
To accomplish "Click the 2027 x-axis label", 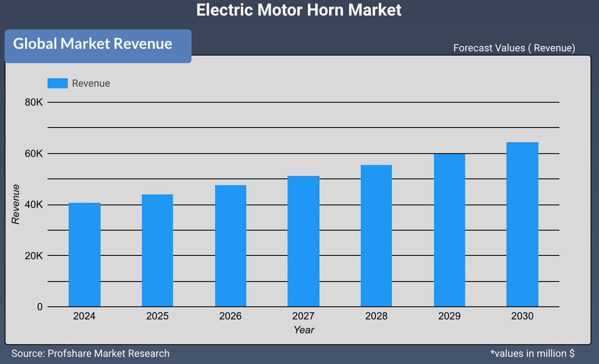I will click(x=303, y=316).
